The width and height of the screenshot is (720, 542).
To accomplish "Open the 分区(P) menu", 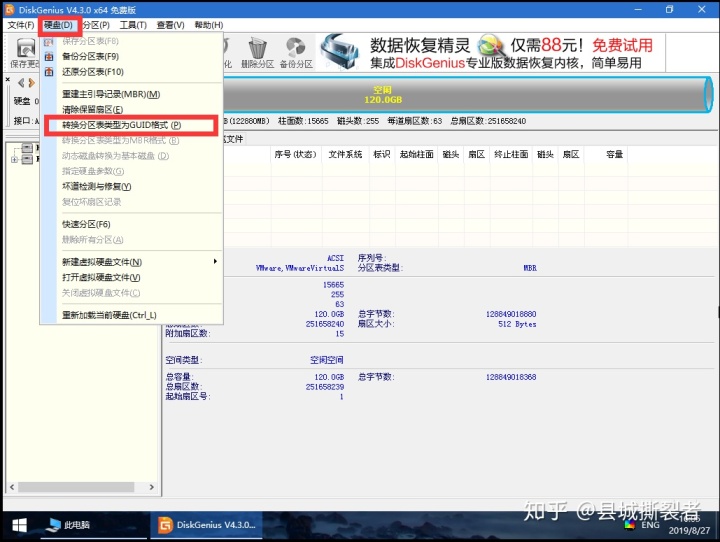I will [x=96, y=25].
